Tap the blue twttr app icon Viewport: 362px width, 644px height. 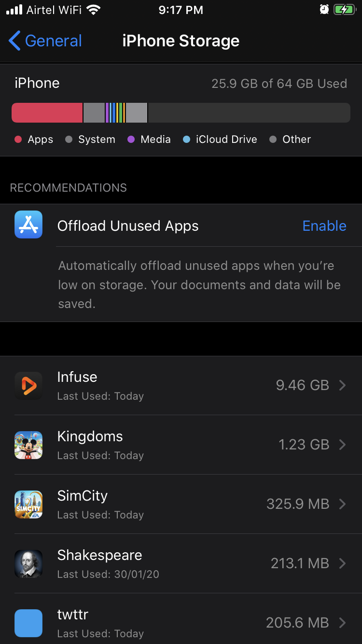click(x=28, y=623)
